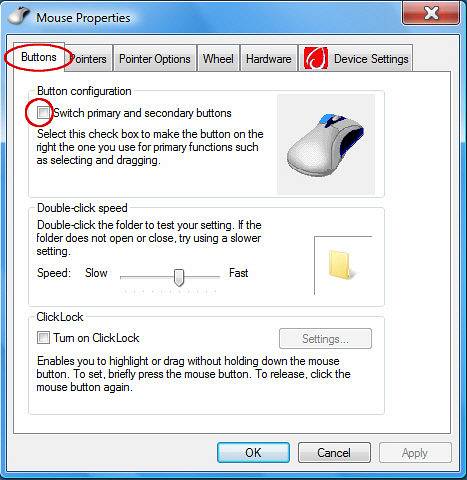
Task: Switch to the Buttons tab
Action: click(39, 57)
